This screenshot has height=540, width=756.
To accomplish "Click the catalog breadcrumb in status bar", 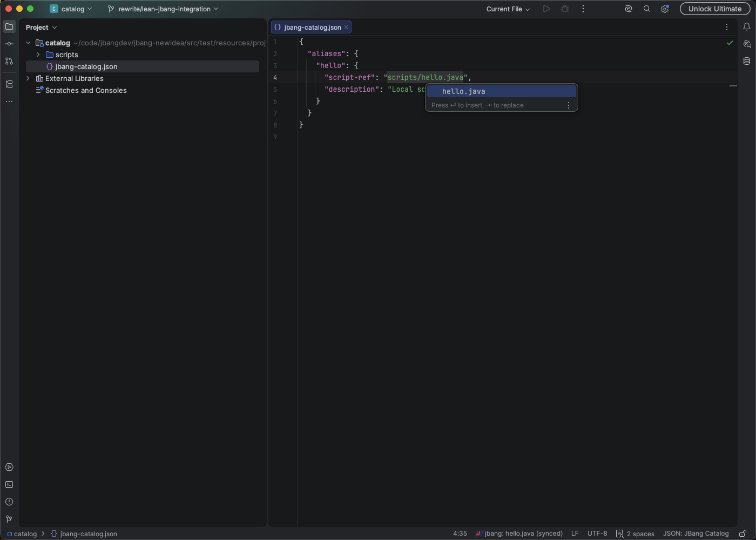I will pos(22,534).
